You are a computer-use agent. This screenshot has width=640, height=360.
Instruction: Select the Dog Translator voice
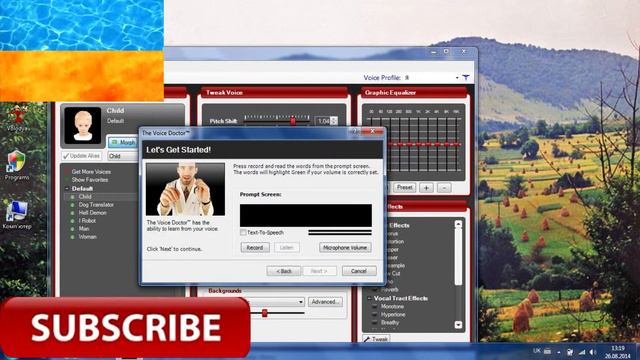(x=96, y=204)
